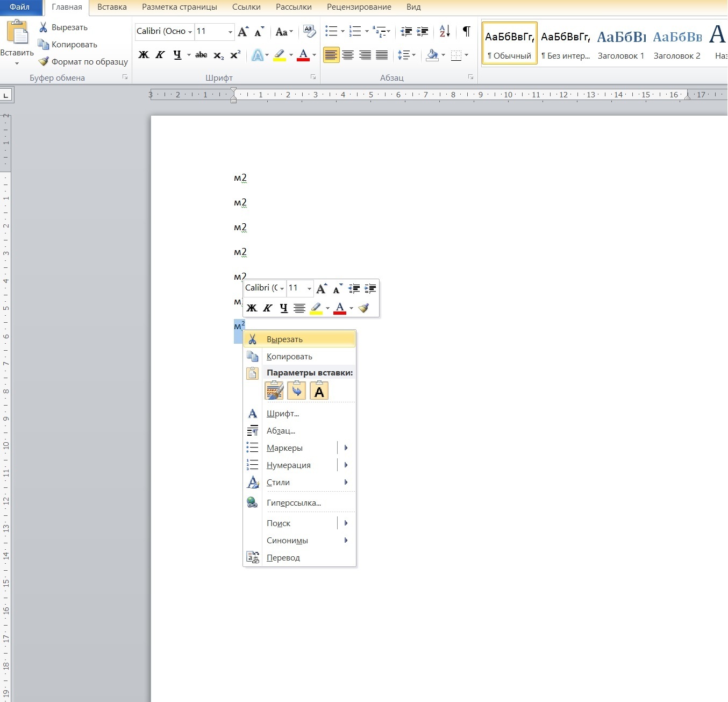The height and width of the screenshot is (702, 728).
Task: Click the Format Painter brush in ribbon
Action: 44,61
